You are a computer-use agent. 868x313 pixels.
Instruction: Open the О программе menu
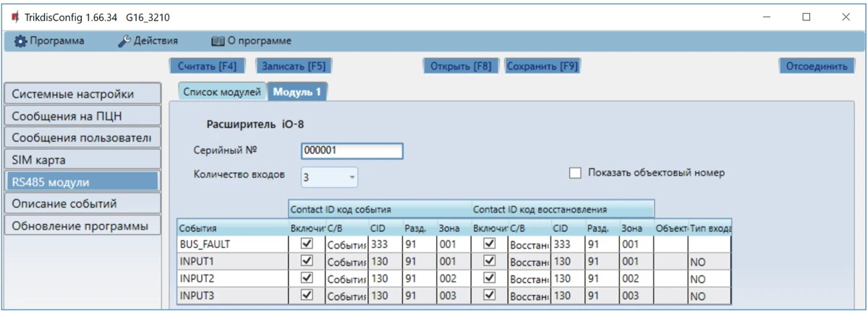tap(251, 41)
